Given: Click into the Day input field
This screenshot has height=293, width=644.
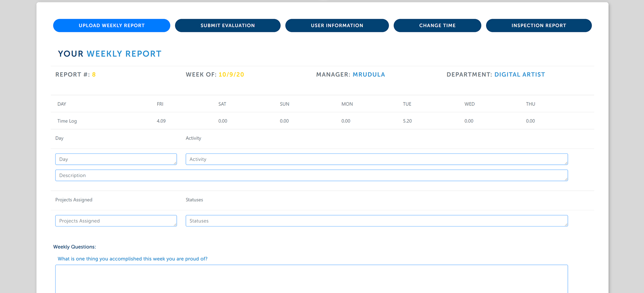Looking at the screenshot, I should [x=116, y=159].
